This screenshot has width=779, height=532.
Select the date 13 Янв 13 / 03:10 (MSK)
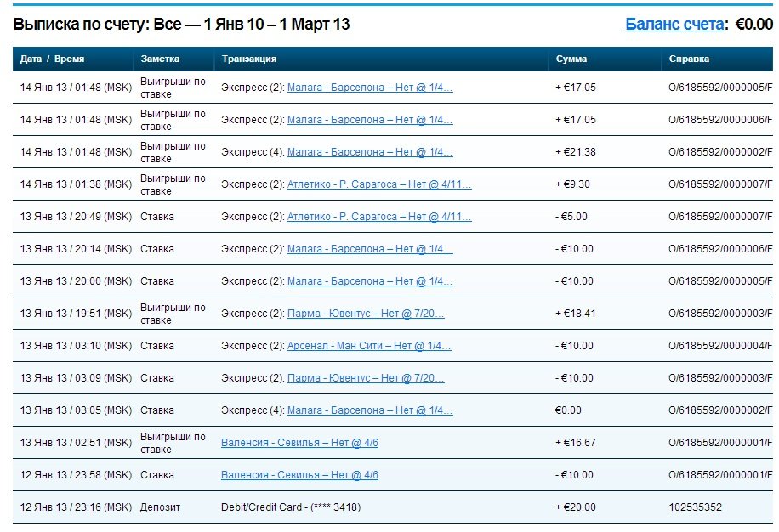pyautogui.click(x=76, y=345)
